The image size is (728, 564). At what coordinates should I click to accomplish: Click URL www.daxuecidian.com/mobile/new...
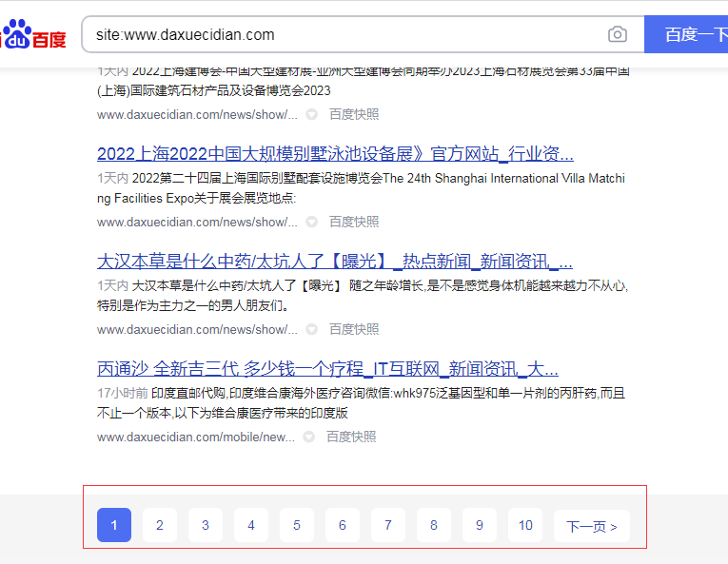click(196, 437)
